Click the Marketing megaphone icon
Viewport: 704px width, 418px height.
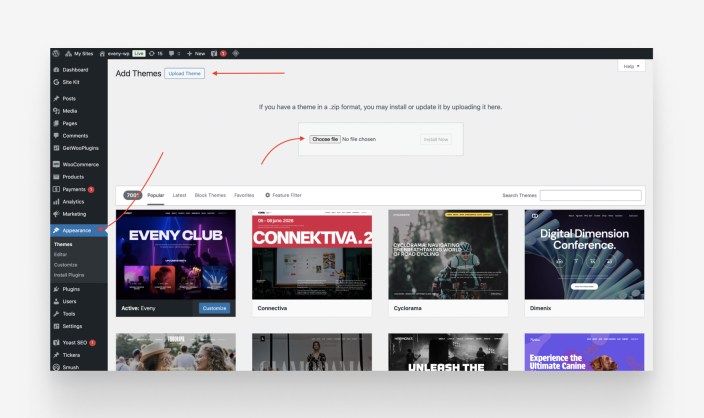pos(56,214)
